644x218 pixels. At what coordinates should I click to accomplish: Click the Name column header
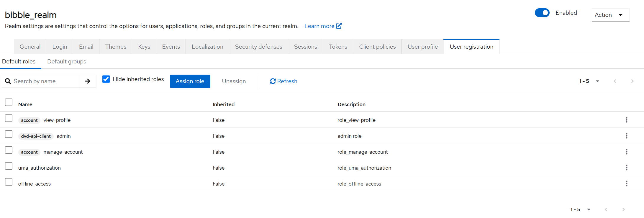coord(25,104)
